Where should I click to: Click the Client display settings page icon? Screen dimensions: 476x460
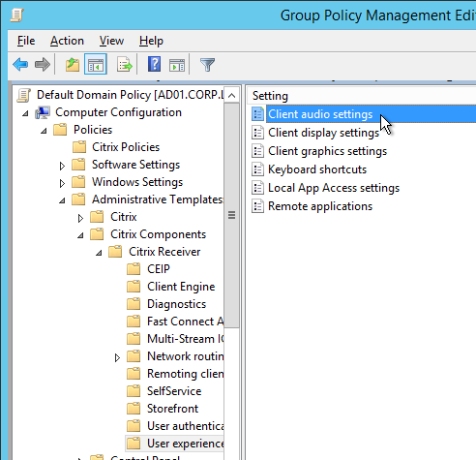(x=257, y=133)
